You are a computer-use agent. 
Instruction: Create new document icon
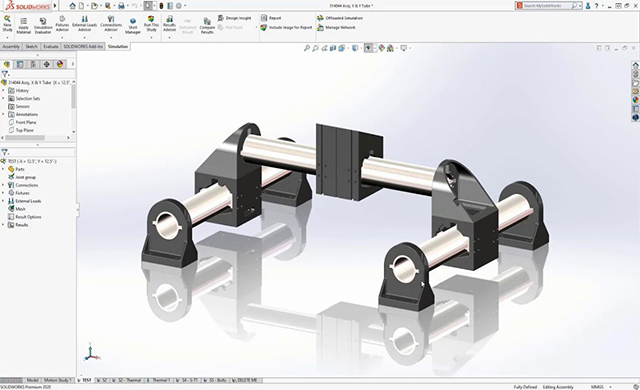[82, 6]
